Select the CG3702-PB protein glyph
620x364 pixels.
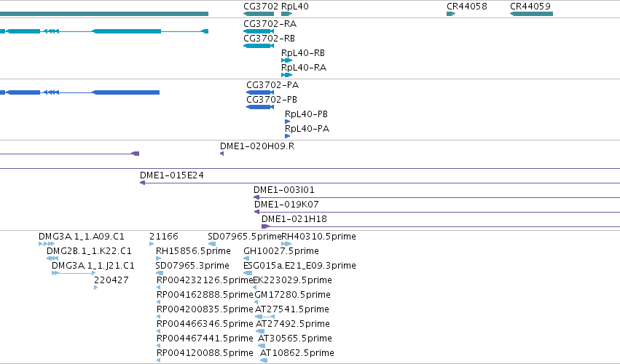tap(260, 107)
